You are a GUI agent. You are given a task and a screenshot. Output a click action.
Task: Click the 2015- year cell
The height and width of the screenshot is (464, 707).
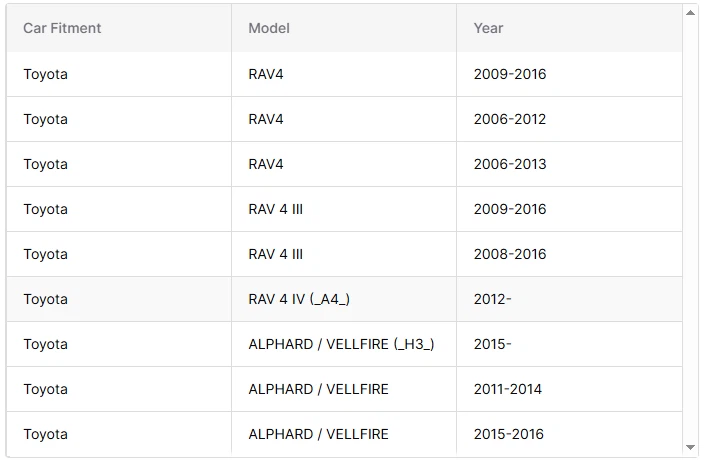(x=493, y=344)
